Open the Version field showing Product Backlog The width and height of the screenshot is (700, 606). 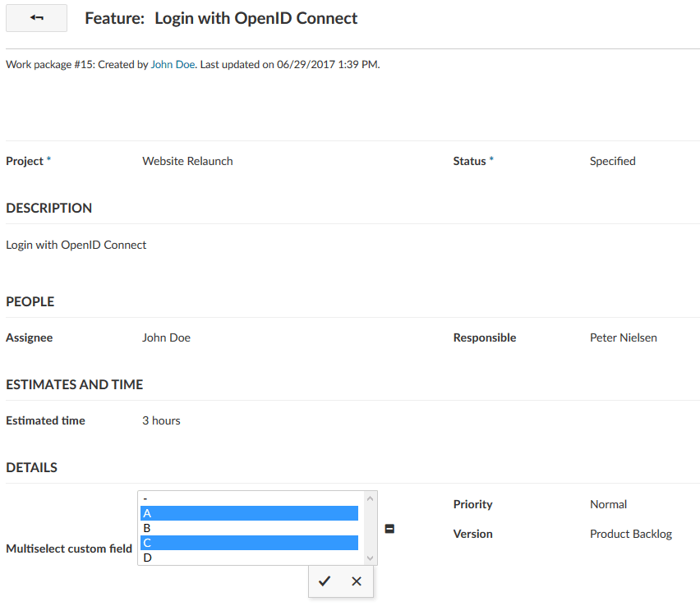[x=631, y=534]
